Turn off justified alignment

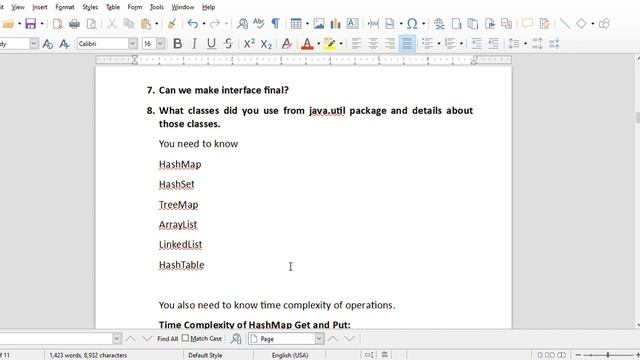pos(407,43)
